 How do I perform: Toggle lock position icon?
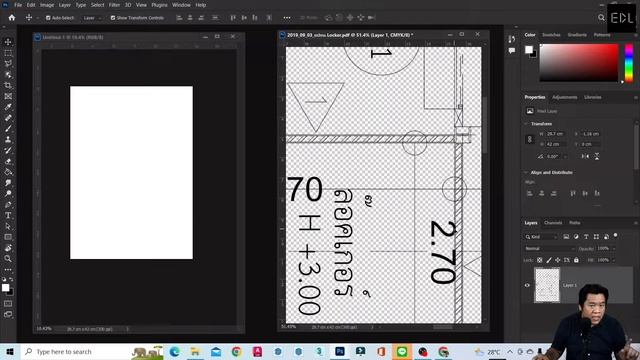click(558, 260)
